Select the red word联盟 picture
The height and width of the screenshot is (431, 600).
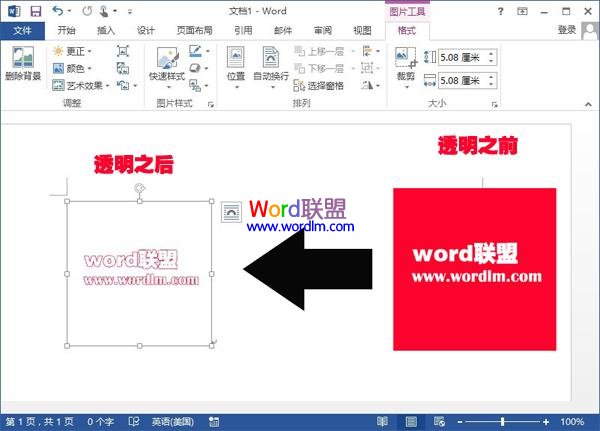[474, 269]
